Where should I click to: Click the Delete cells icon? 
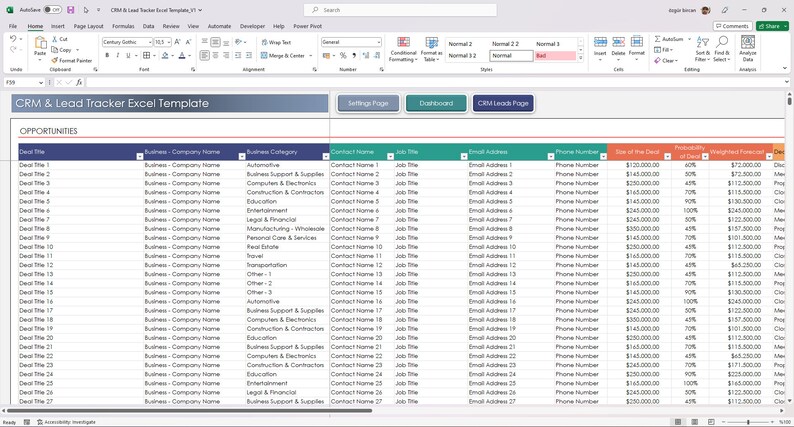(x=618, y=42)
